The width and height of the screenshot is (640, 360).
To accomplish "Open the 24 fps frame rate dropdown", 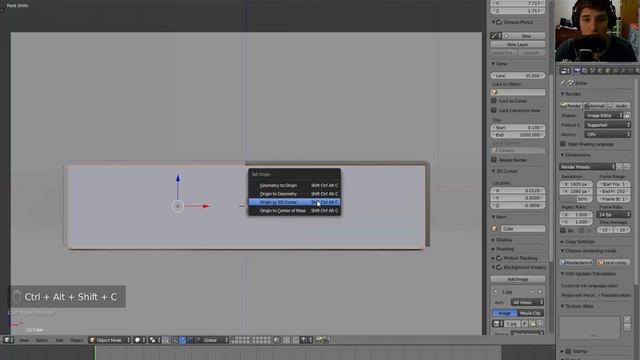I will point(613,215).
